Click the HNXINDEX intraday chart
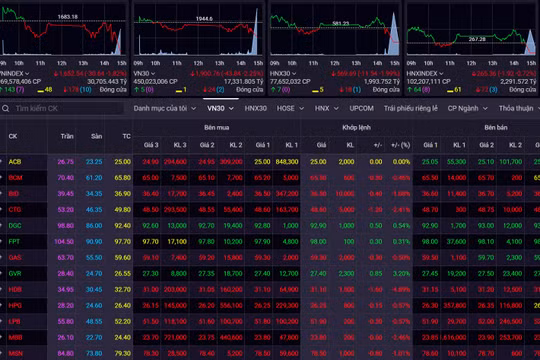The width and height of the screenshot is (540, 360). coord(471,30)
